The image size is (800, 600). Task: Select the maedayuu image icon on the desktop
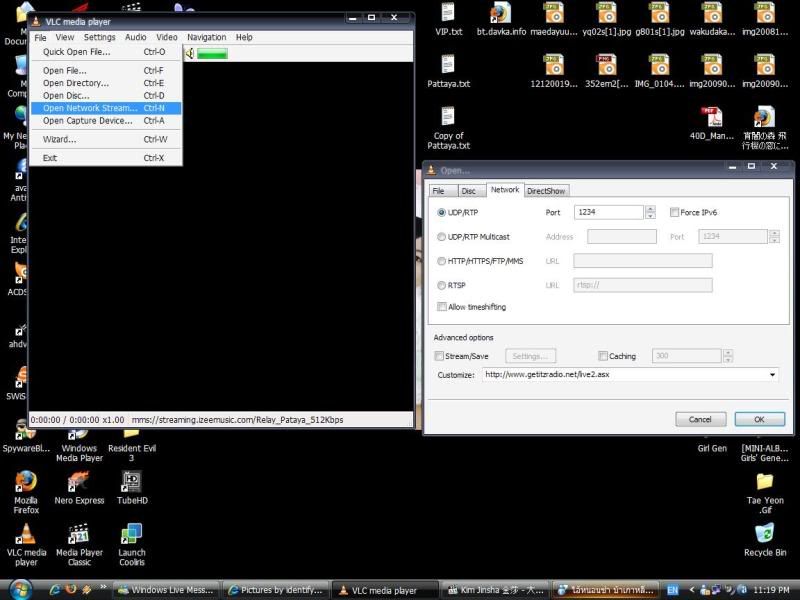tap(554, 20)
